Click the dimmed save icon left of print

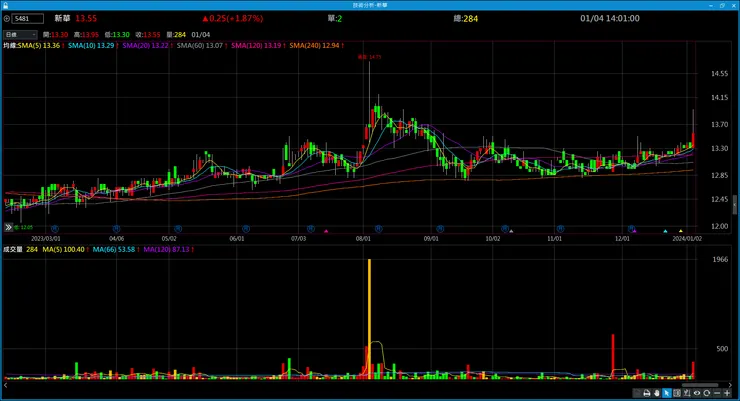(x=637, y=393)
